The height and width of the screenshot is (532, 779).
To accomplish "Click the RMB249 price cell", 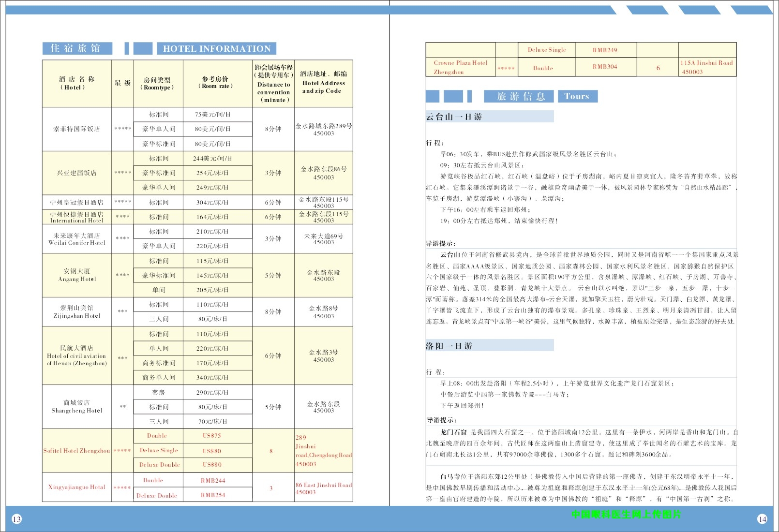I will (x=605, y=50).
